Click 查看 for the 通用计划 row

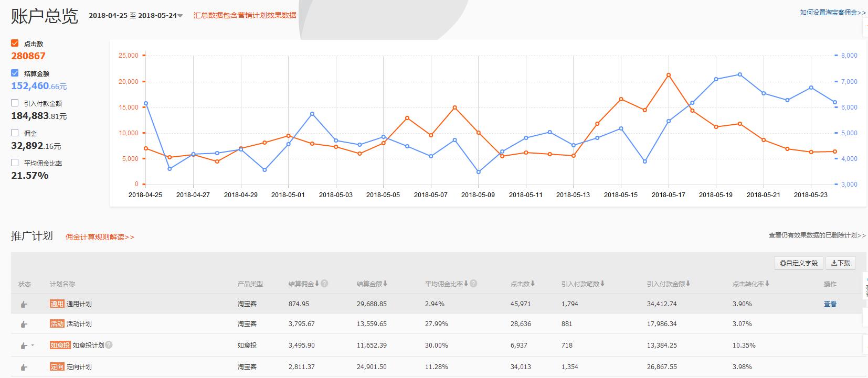click(x=830, y=304)
